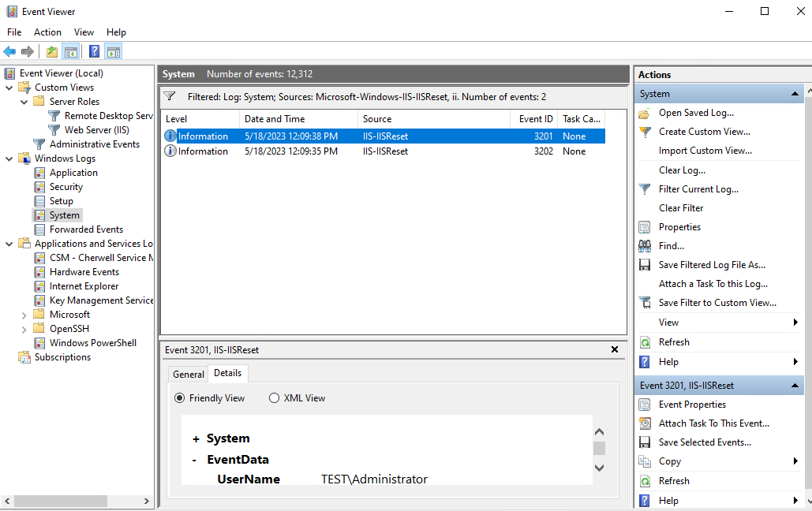Select the XML View radio button
Viewport: 812px width, 511px height.
tap(275, 398)
